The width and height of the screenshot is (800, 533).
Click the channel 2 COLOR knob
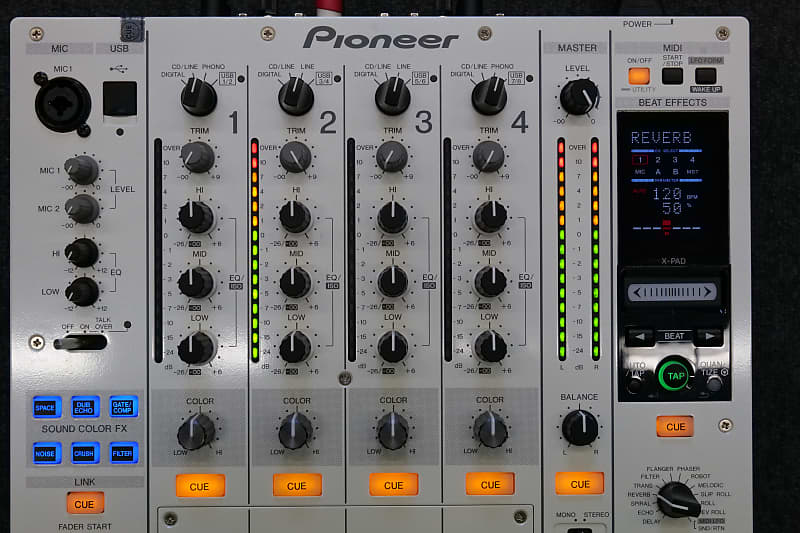click(295, 431)
